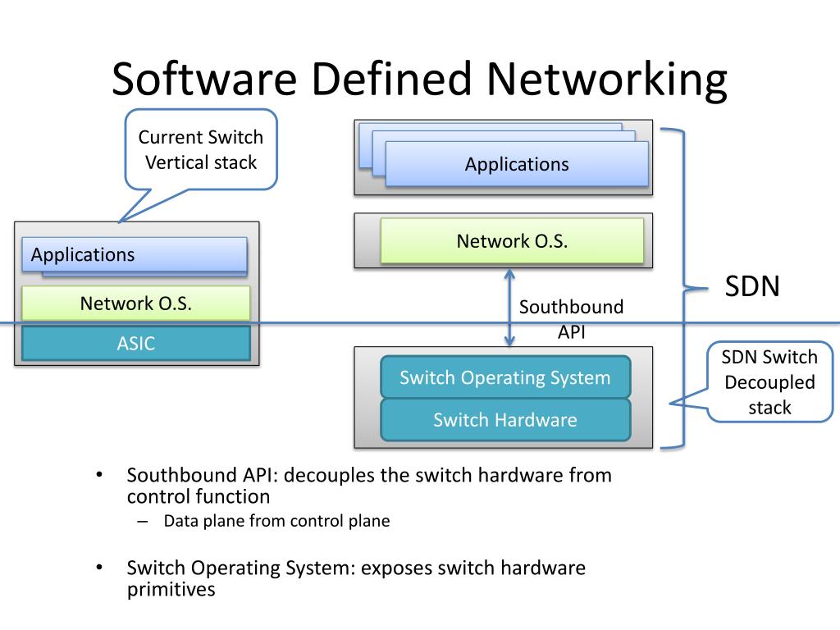Click the ASIC block
The image size is (840, 630).
coord(135,343)
